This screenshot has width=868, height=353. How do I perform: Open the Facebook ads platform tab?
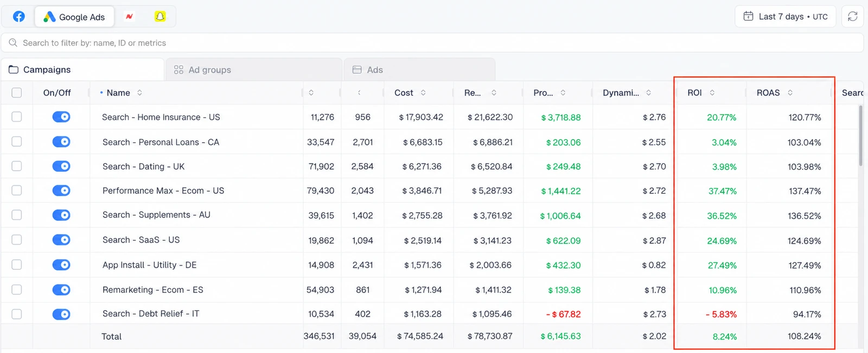pyautogui.click(x=19, y=16)
